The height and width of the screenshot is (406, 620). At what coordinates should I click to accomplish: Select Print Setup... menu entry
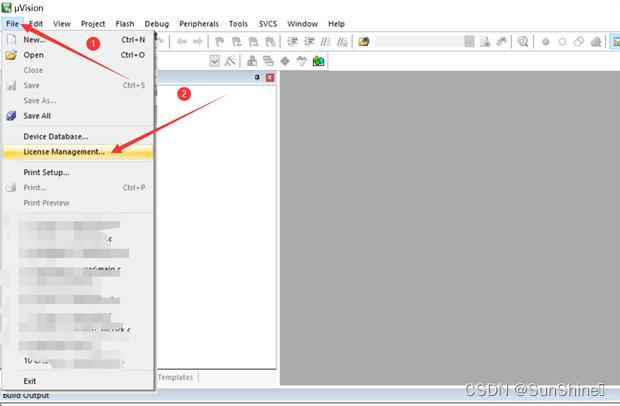(78, 172)
